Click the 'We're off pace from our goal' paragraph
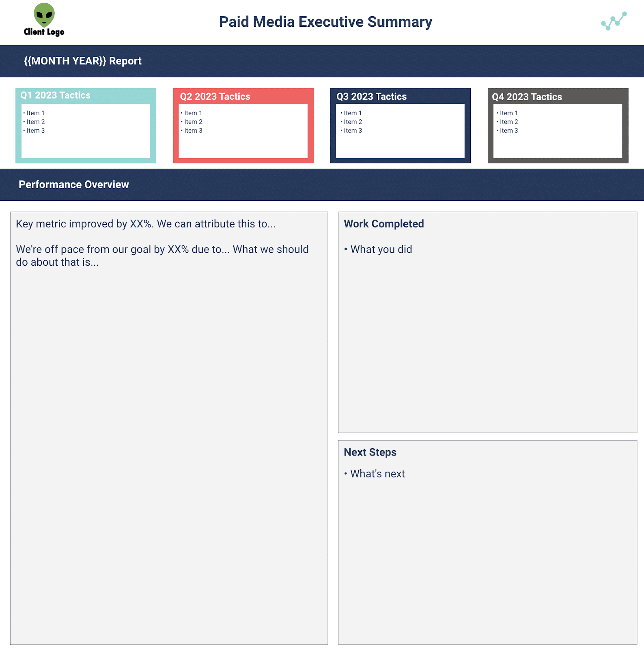The height and width of the screenshot is (649, 644). 162,256
